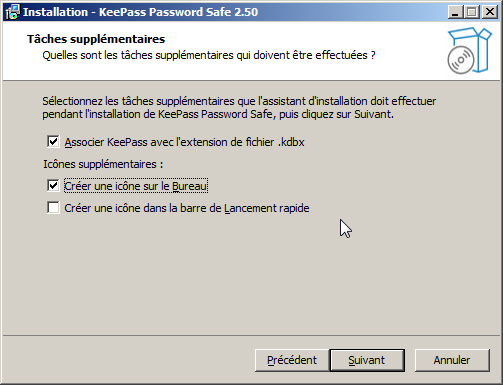Click the 'Tâches supplémentaires' heading
503x385 pixels.
tap(96, 39)
